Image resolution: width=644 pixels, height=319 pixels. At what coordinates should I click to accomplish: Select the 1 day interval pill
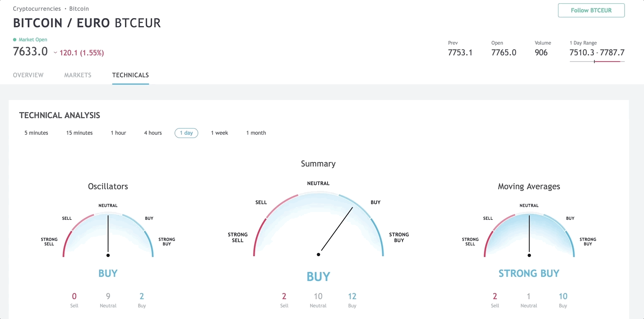186,133
